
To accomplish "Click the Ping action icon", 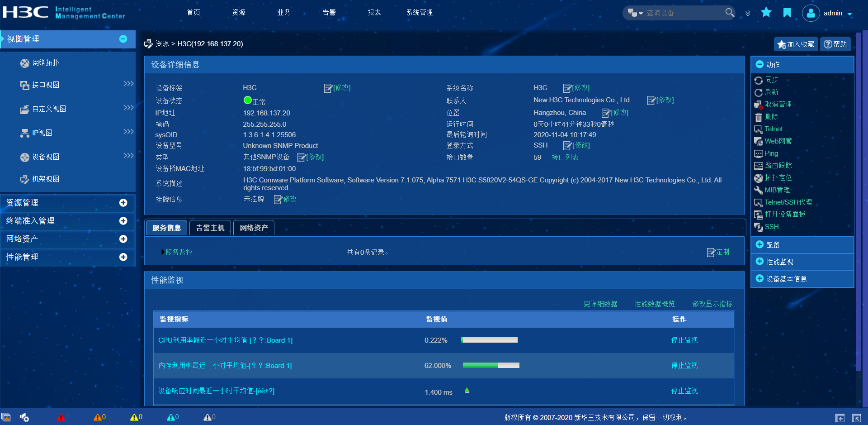I will 758,153.
